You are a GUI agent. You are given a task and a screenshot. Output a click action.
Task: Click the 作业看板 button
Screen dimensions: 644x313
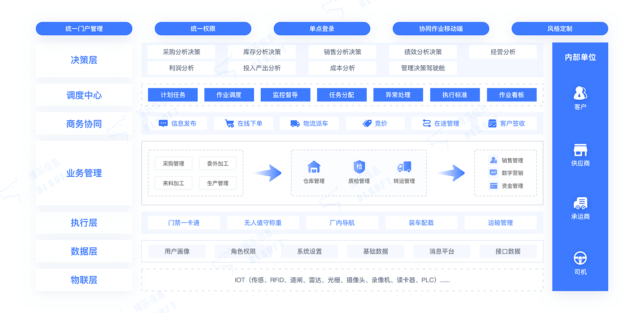511,95
